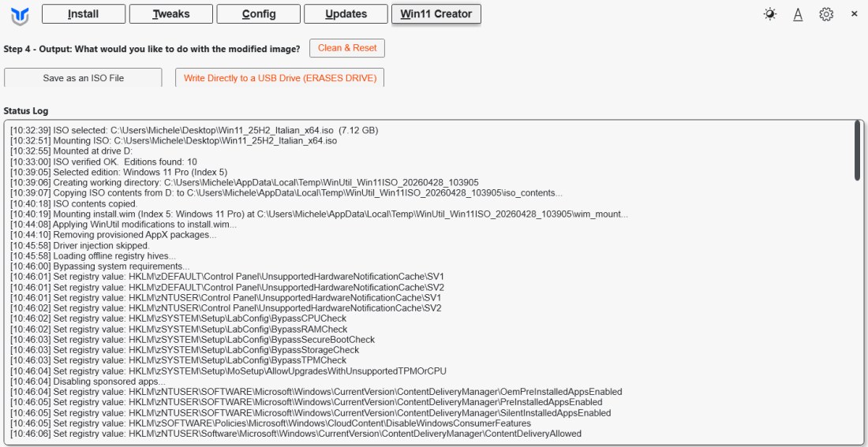
Task: Open the Tweaks tab
Action: tap(170, 14)
